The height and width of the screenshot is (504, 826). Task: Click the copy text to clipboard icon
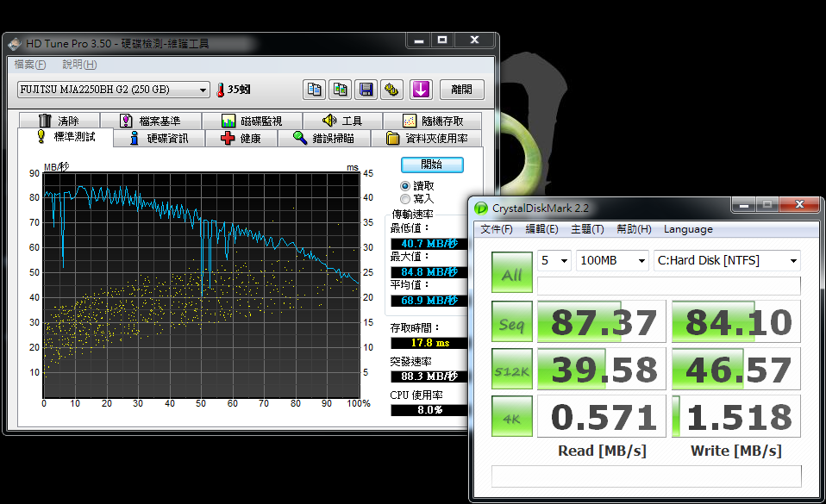[315, 90]
